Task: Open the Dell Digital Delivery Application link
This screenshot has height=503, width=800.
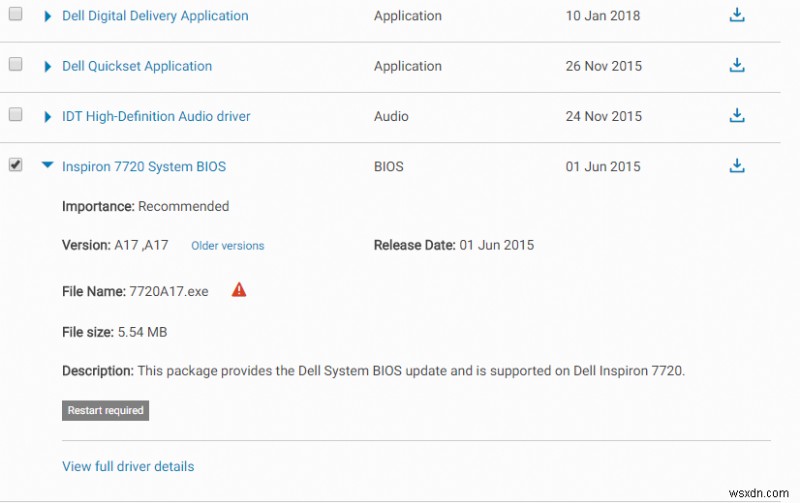Action: tap(155, 16)
